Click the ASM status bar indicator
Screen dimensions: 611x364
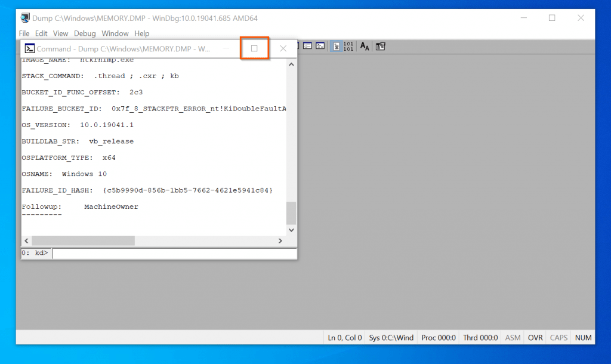513,338
